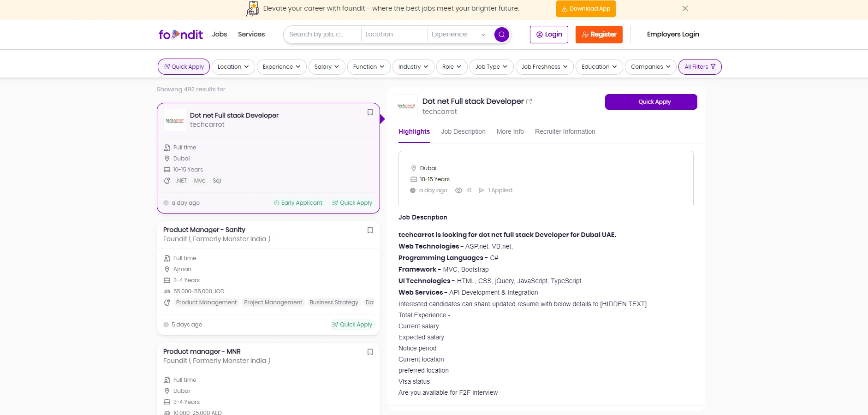Click 'Showing 482 results for' text

click(x=191, y=89)
